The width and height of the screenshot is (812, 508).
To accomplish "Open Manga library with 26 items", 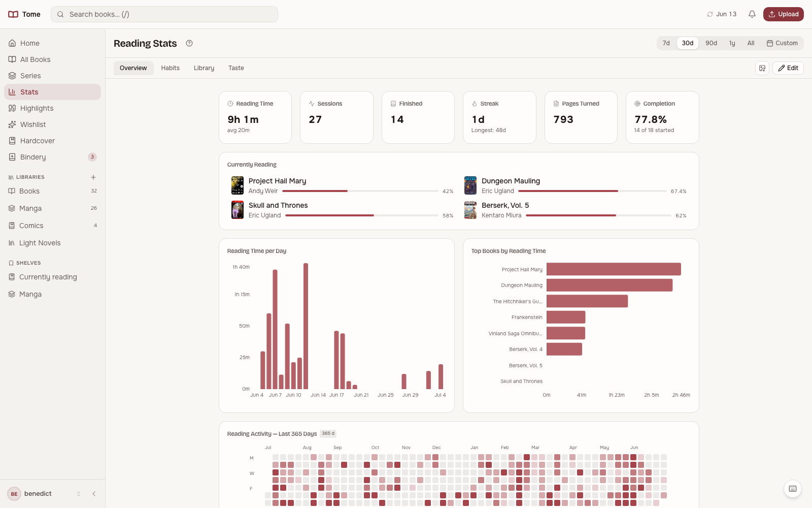I will (x=53, y=208).
